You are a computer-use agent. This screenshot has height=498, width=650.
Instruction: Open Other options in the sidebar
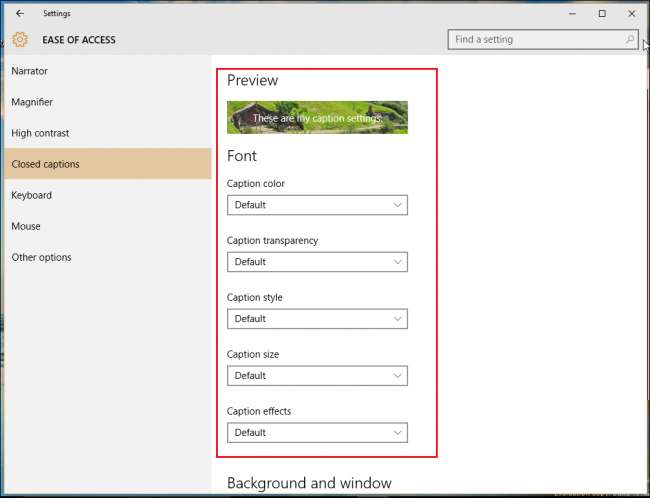pos(41,257)
